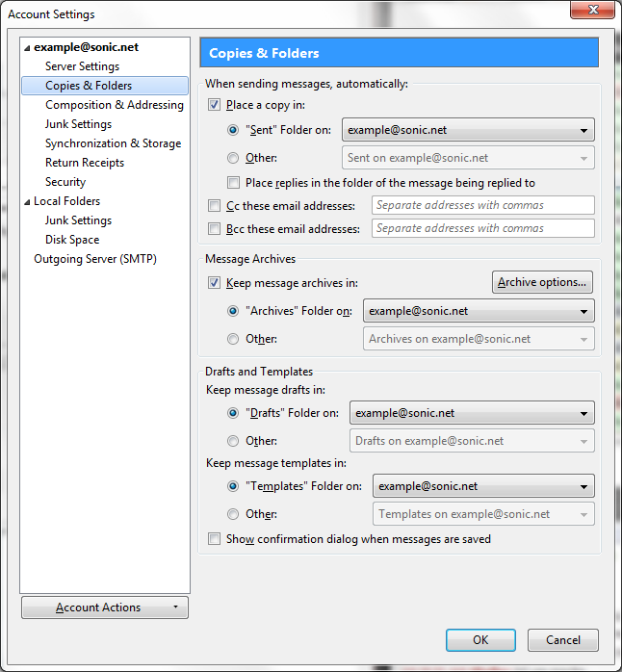The height and width of the screenshot is (672, 622).
Task: Click the Bcc email addresses text field
Action: coord(481,228)
